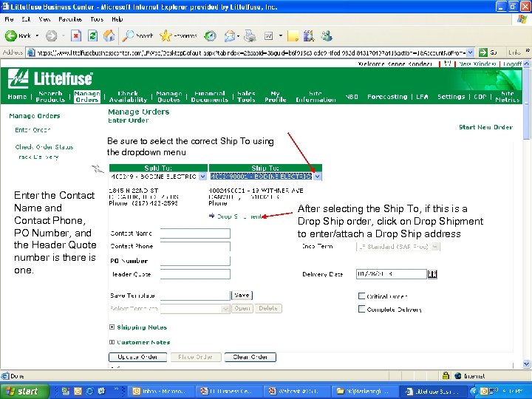Stop page loading with red X icon
This screenshot has width=532, height=399.
pos(76,35)
